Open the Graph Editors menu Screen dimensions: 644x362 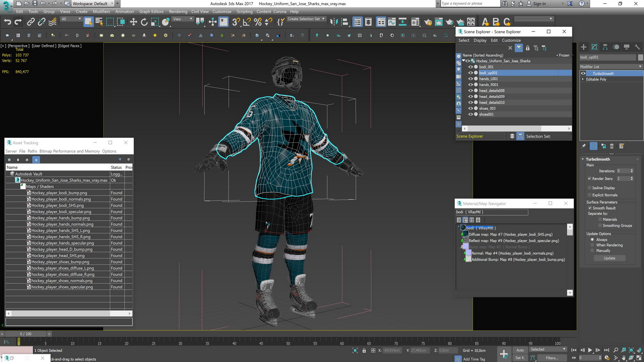pos(151,11)
